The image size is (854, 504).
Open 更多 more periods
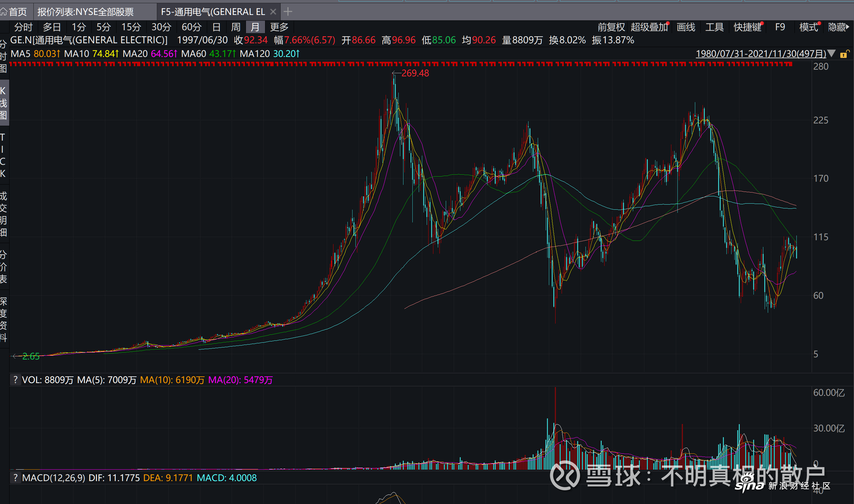tap(279, 27)
